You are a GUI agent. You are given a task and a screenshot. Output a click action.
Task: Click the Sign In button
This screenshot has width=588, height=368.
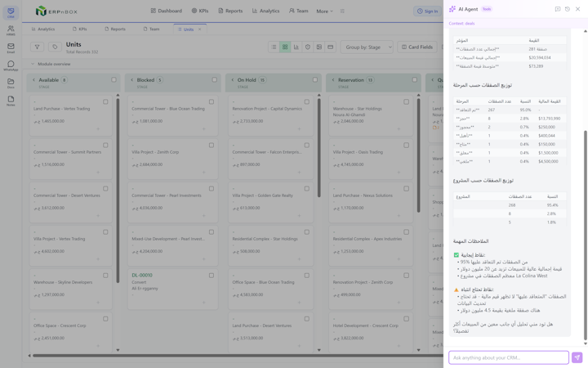[x=427, y=11]
